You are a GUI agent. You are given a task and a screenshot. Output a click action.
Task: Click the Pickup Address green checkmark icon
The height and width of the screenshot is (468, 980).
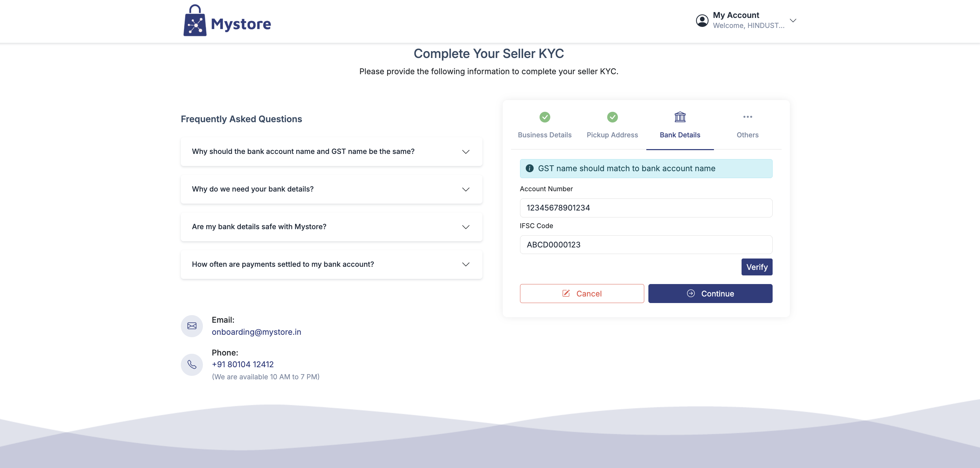click(612, 117)
